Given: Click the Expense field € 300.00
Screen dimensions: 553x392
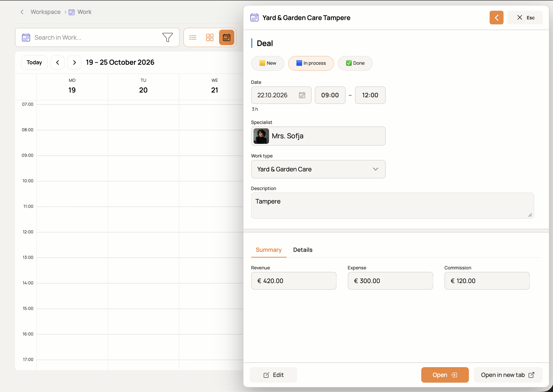Looking at the screenshot, I should (390, 281).
